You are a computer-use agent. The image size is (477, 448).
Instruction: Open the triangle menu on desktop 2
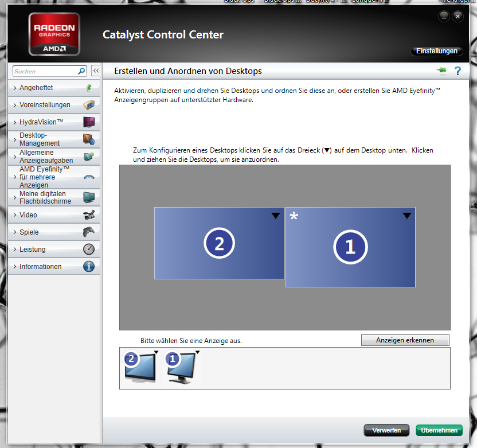coord(276,216)
